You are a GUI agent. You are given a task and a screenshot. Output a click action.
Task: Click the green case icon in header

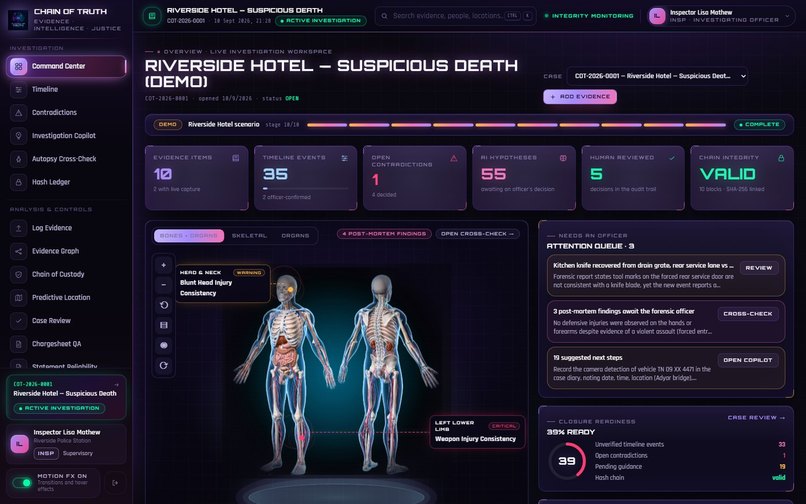click(x=152, y=16)
